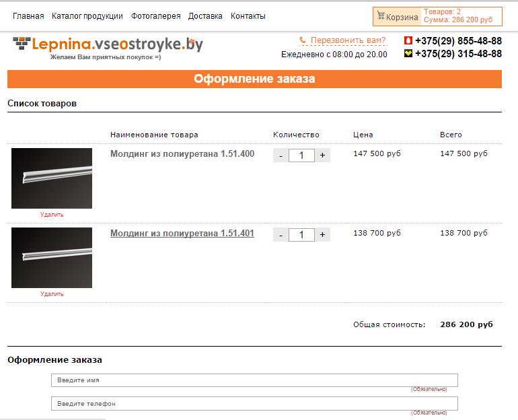Click the unit price 138 700 руб in Цена column
Screen dimensions: 518x420
point(377,233)
